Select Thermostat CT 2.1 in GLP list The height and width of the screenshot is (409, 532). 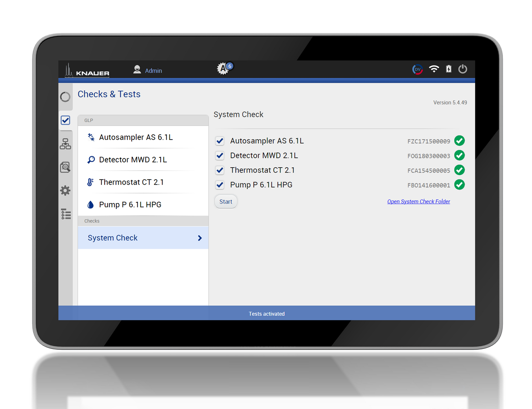coord(131,182)
